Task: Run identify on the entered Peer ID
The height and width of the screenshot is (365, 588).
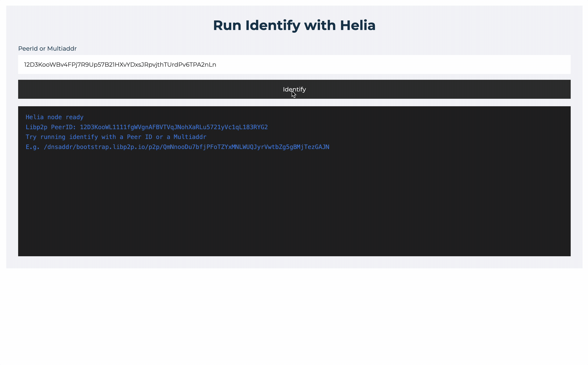Action: tap(294, 89)
